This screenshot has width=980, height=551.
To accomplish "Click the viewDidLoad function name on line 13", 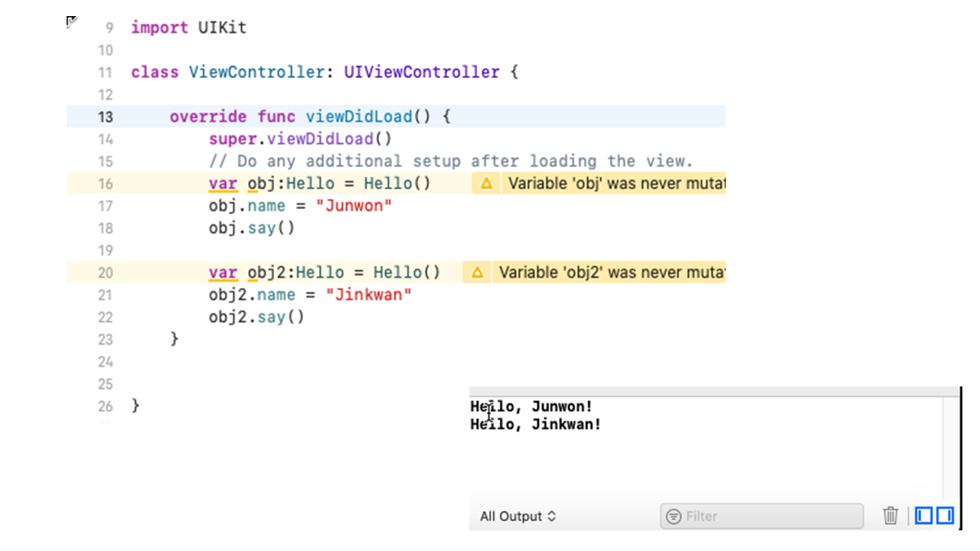I will [x=359, y=117].
